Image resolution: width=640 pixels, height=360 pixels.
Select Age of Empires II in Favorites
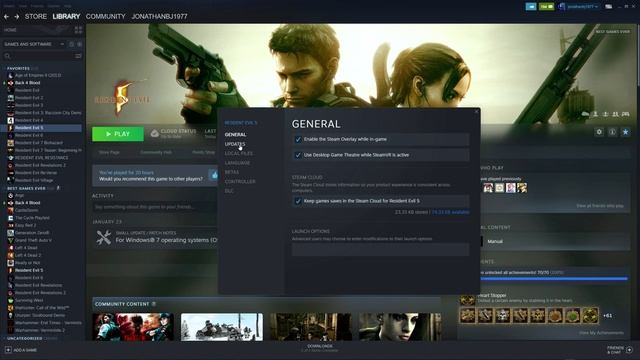(x=38, y=76)
